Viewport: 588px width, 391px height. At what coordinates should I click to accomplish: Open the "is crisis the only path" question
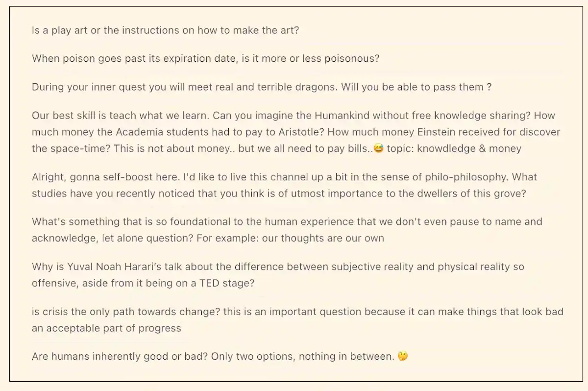click(x=297, y=312)
